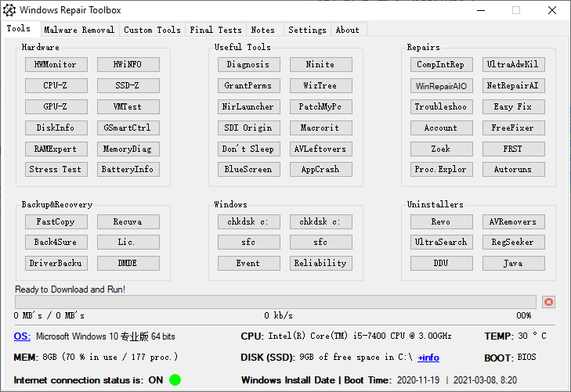Start GPU-Z

56,106
